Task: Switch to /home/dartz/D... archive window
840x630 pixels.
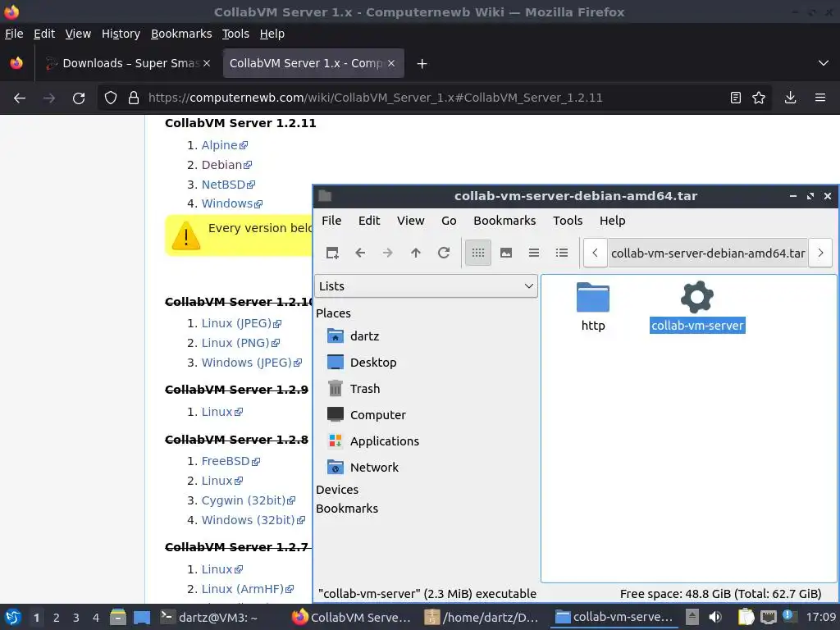Action: pos(481,618)
